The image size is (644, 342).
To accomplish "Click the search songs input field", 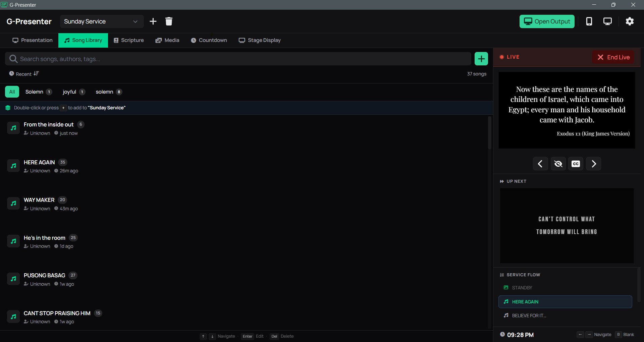I will [235, 59].
